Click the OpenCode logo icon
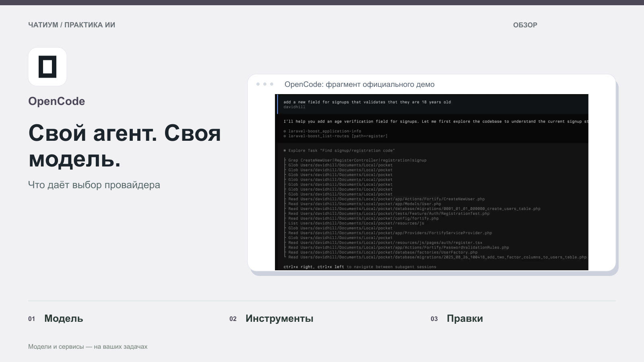This screenshot has width=644, height=362. pos(47,67)
